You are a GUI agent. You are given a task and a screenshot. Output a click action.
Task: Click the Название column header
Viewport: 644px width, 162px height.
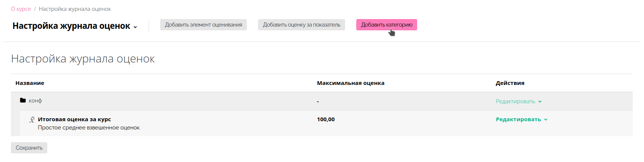click(30, 83)
